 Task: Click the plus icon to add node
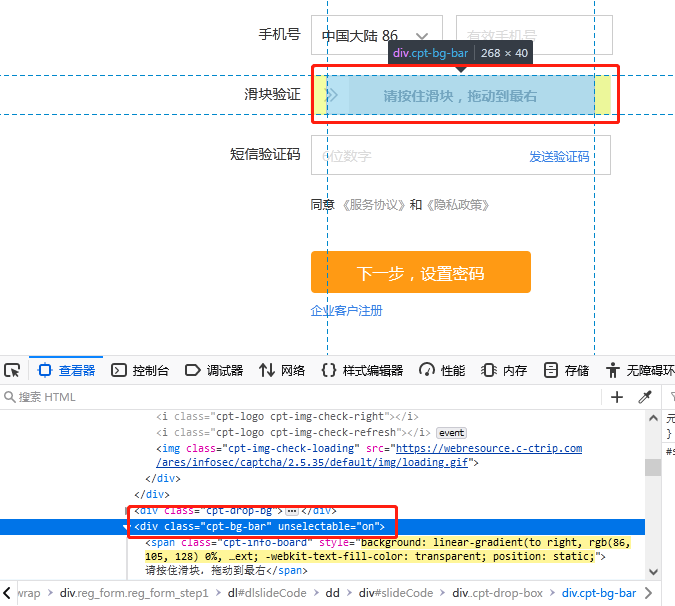point(617,397)
